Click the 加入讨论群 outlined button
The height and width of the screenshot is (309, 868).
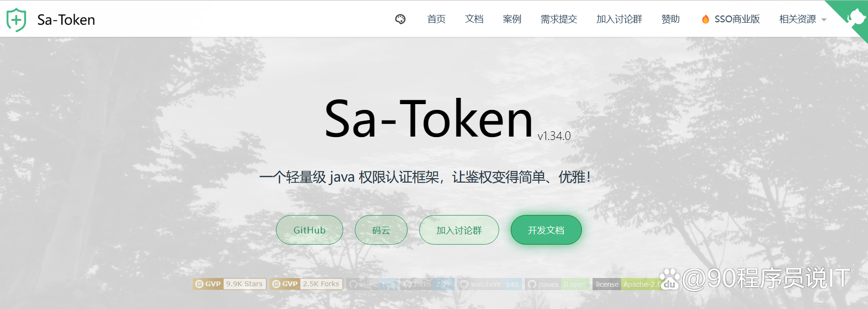tap(459, 230)
